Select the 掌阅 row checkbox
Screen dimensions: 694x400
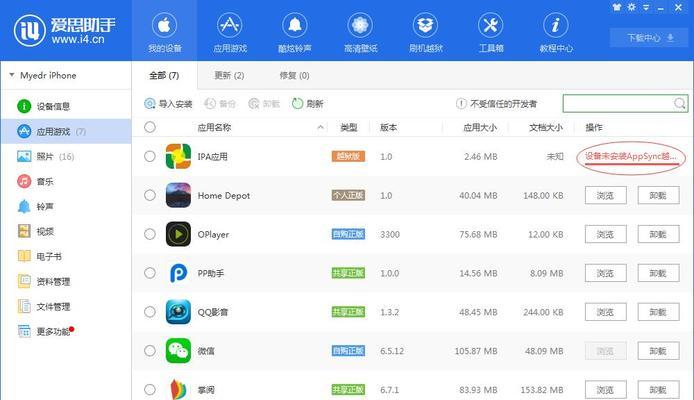point(150,390)
